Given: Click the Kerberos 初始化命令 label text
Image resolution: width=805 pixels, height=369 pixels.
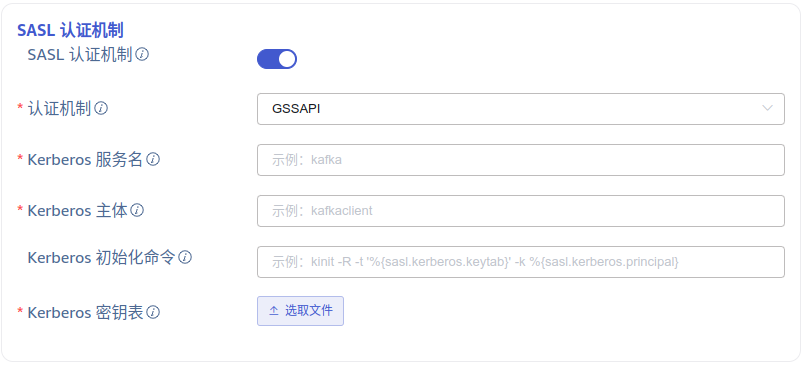Looking at the screenshot, I should [x=101, y=257].
